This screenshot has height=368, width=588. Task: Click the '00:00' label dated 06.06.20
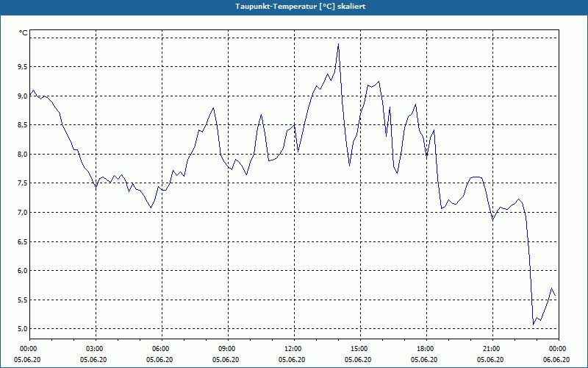coord(559,349)
